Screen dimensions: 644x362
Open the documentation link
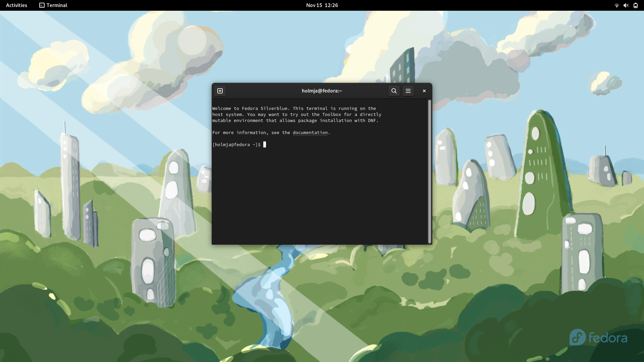(310, 133)
